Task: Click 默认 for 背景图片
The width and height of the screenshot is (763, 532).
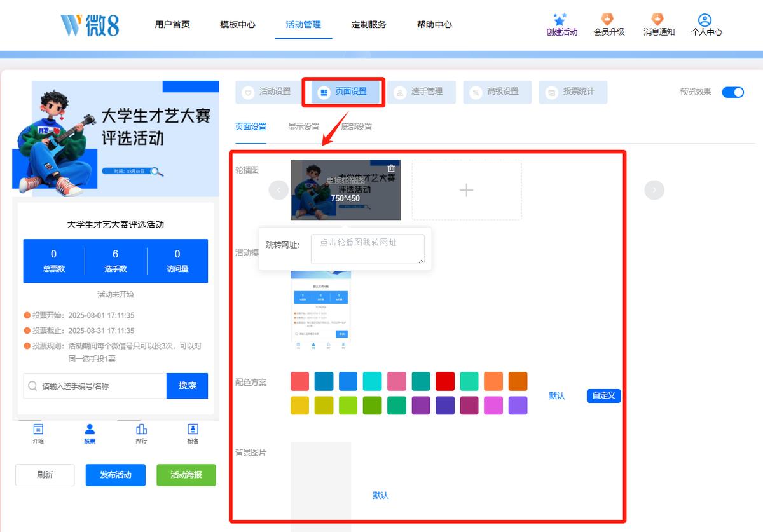Action: tap(380, 495)
